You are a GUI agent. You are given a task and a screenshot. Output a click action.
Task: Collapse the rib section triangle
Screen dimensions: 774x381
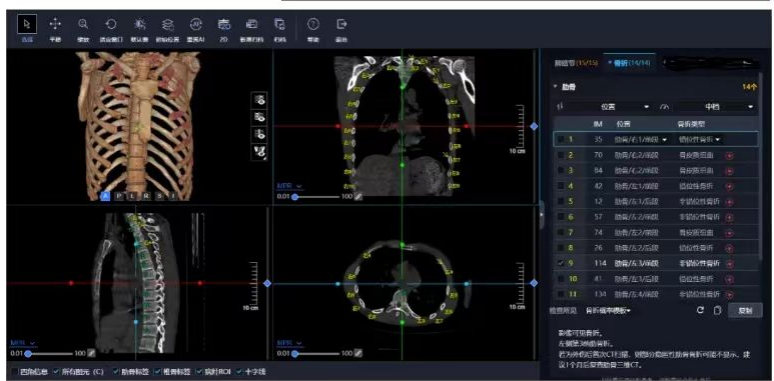555,86
